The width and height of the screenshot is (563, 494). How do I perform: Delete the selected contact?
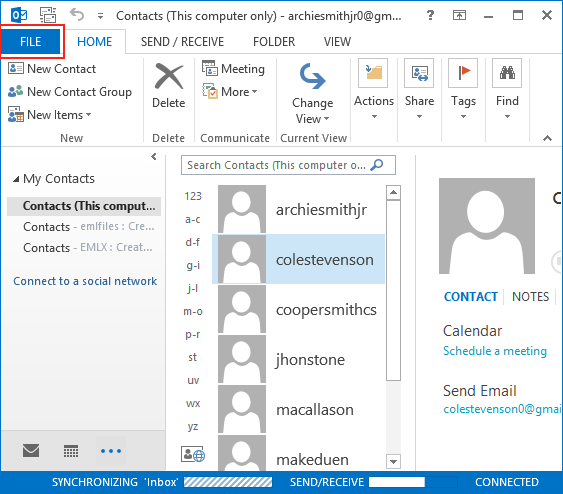tap(169, 86)
